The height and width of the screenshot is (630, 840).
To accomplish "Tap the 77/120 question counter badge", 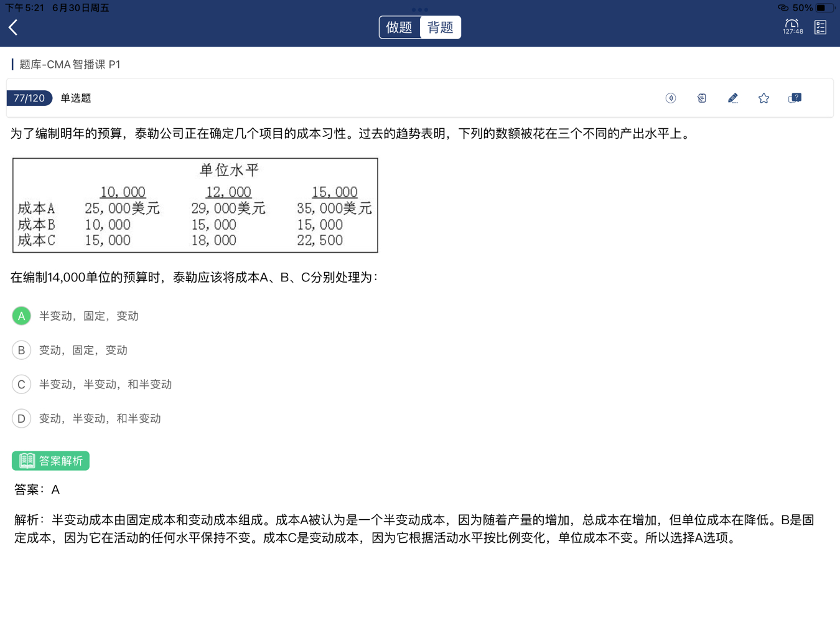I will pyautogui.click(x=29, y=98).
